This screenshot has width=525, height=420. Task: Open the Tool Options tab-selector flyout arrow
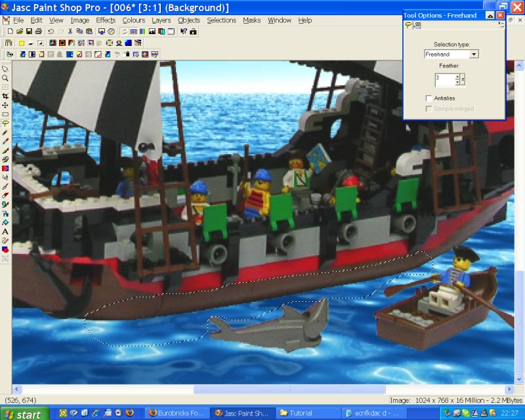click(x=501, y=25)
